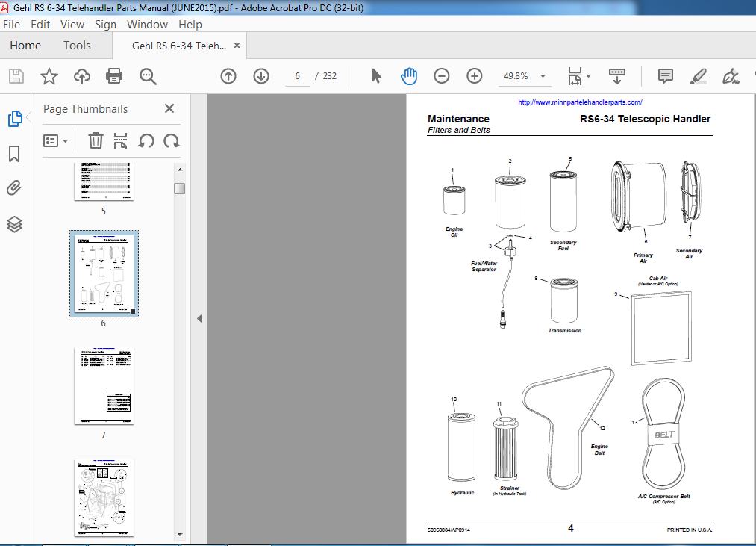756x546 pixels.
Task: Open the minnpartelehandlerparts.com link
Action: pyautogui.click(x=580, y=102)
